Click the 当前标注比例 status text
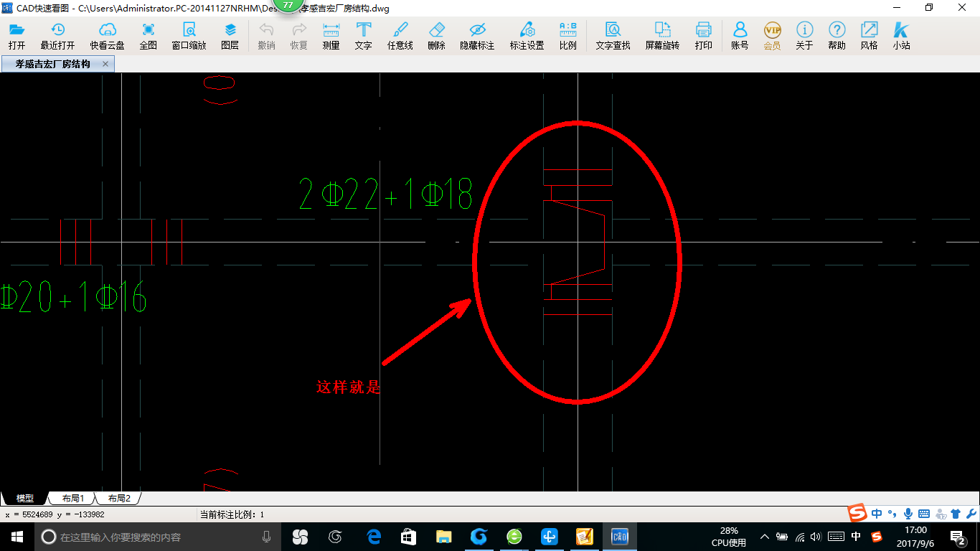 232,514
